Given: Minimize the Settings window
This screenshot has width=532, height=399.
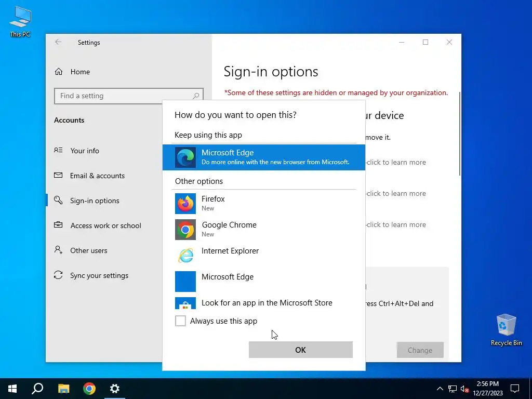Looking at the screenshot, I should (x=402, y=42).
